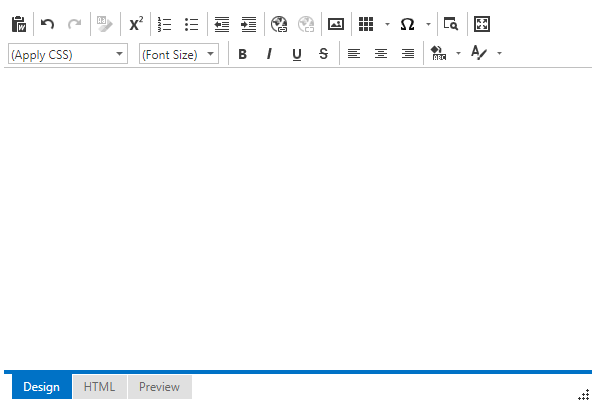
Task: Toggle underline formatting
Action: click(x=297, y=54)
